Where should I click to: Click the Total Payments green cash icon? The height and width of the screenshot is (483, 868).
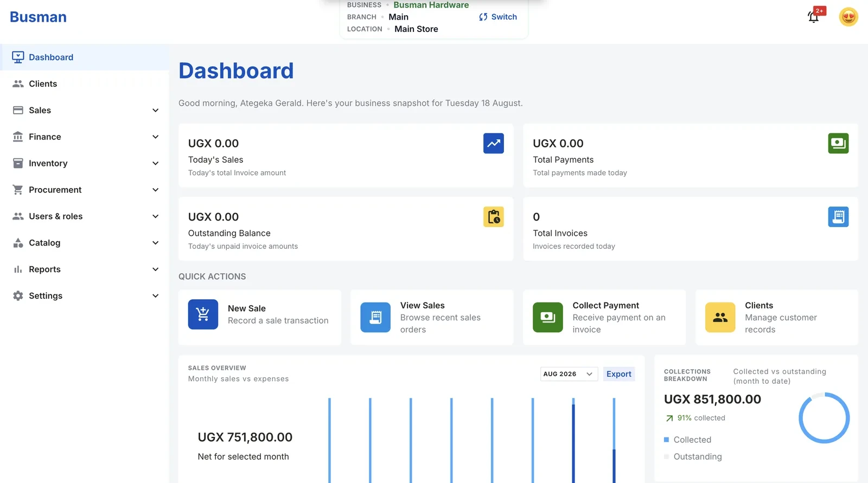click(x=838, y=144)
